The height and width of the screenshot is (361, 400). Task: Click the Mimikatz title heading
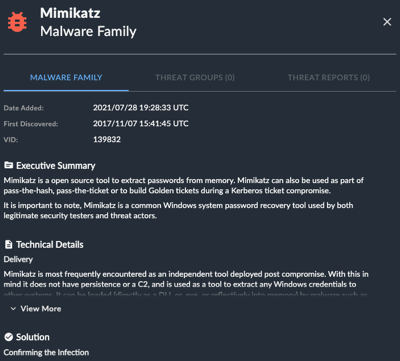pyautogui.click(x=70, y=13)
